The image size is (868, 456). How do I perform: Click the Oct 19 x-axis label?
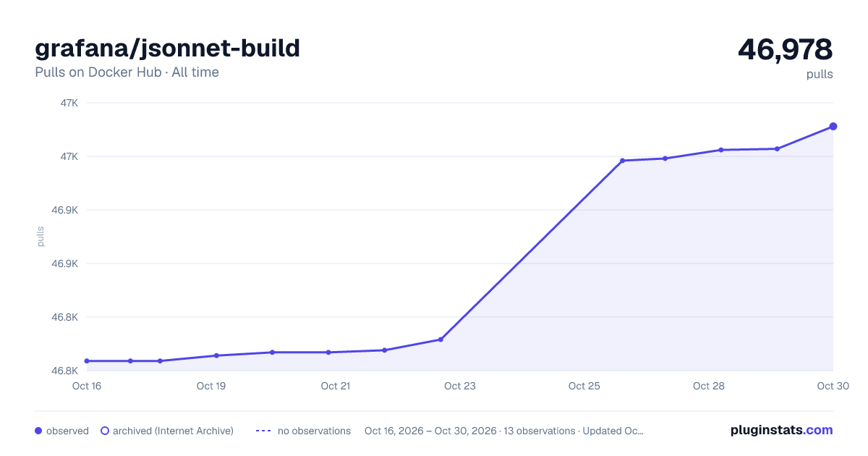[x=211, y=386]
